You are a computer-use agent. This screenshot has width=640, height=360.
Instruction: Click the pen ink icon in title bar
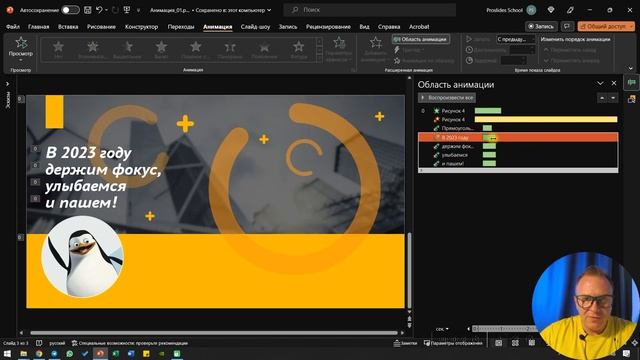click(570, 10)
